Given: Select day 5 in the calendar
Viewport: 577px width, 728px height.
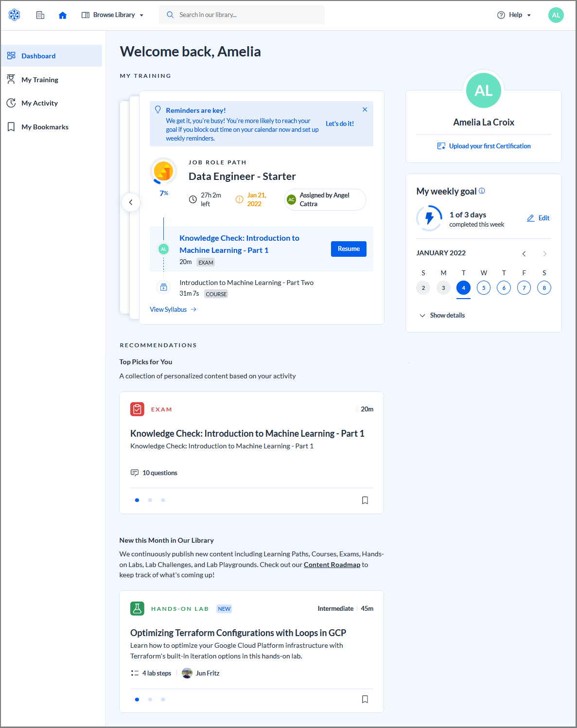Looking at the screenshot, I should coord(484,288).
